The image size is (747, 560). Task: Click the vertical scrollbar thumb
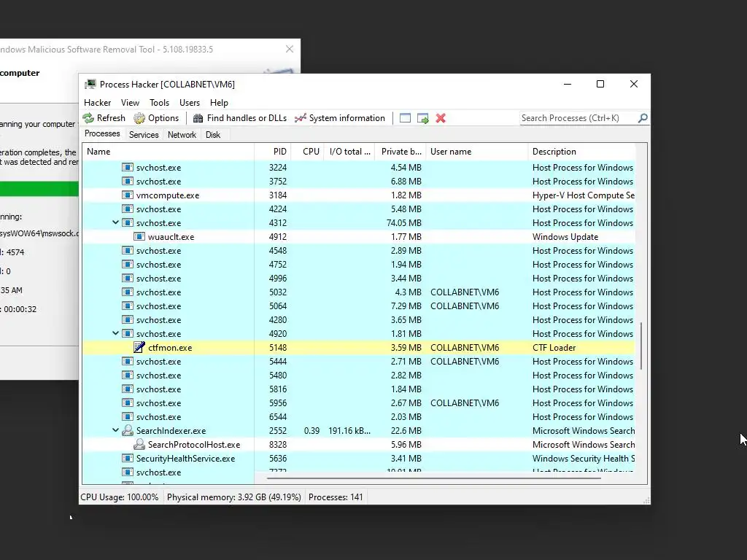[x=641, y=346]
